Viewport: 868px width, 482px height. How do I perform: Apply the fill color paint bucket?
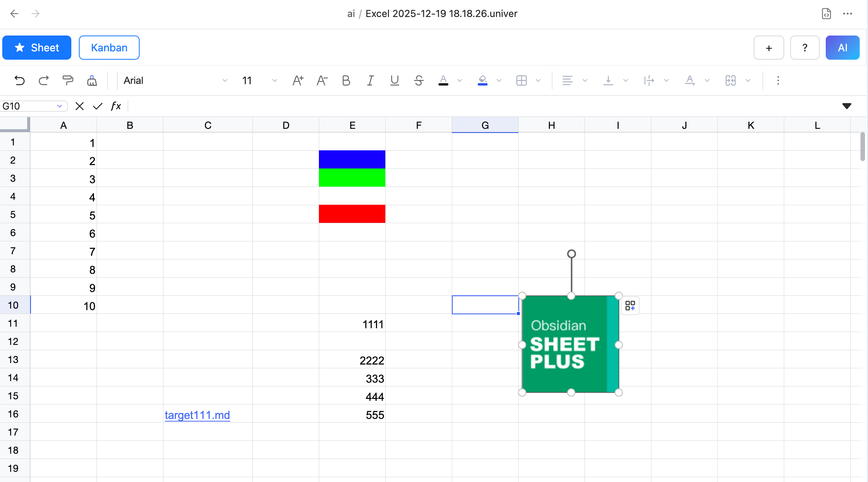click(x=482, y=80)
